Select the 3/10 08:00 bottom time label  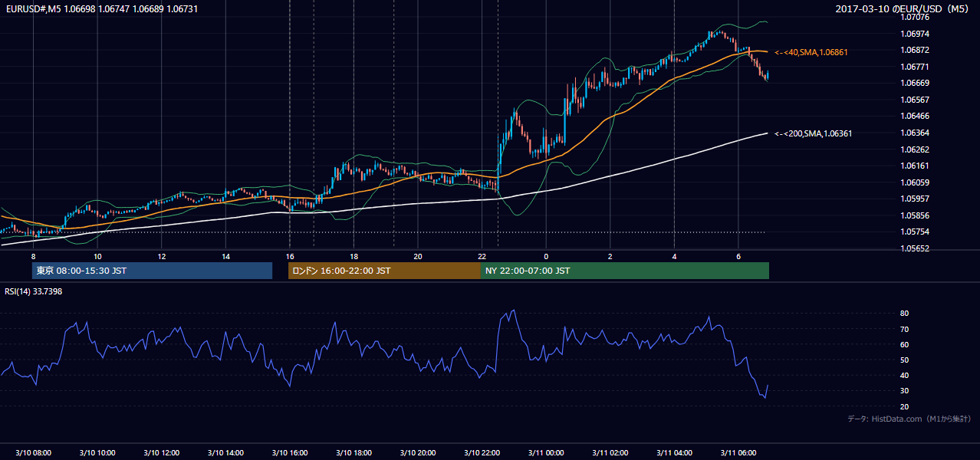pyautogui.click(x=34, y=453)
